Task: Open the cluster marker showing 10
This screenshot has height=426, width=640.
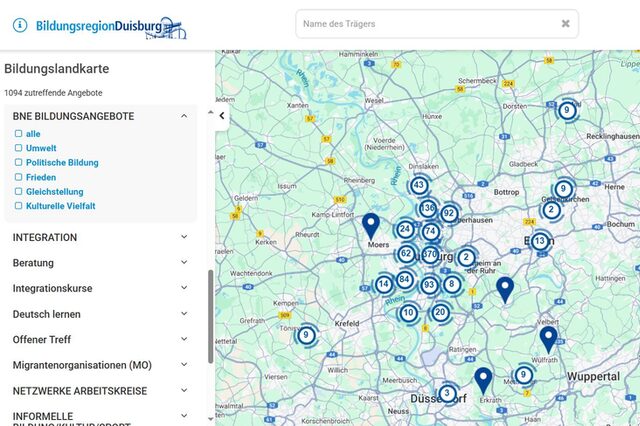Action: (408, 313)
